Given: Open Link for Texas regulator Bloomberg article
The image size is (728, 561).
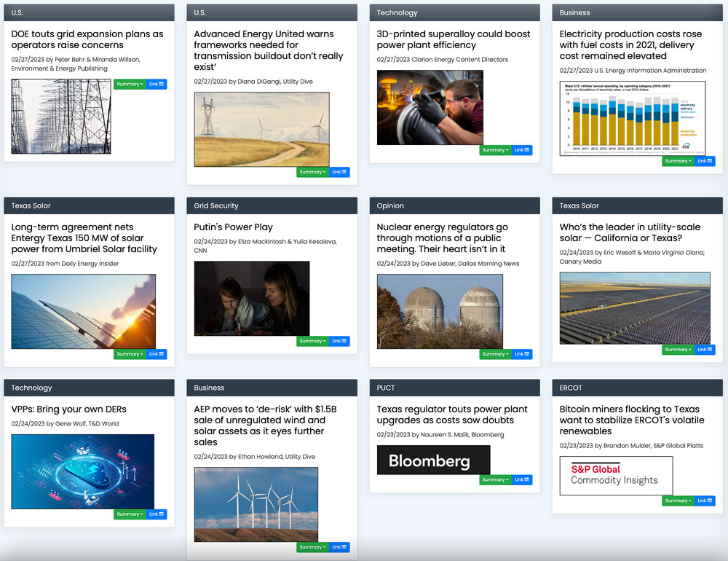Looking at the screenshot, I should [x=522, y=479].
